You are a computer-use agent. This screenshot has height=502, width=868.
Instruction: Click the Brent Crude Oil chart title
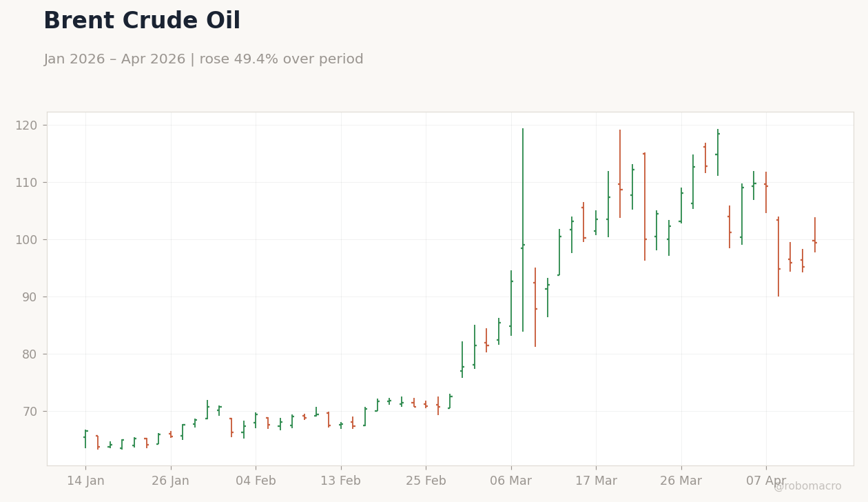click(142, 21)
